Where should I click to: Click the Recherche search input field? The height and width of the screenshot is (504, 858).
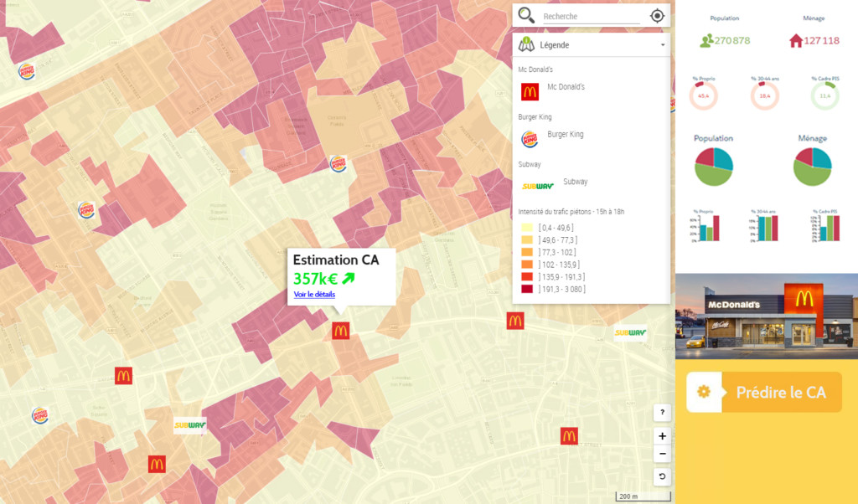coord(591,17)
